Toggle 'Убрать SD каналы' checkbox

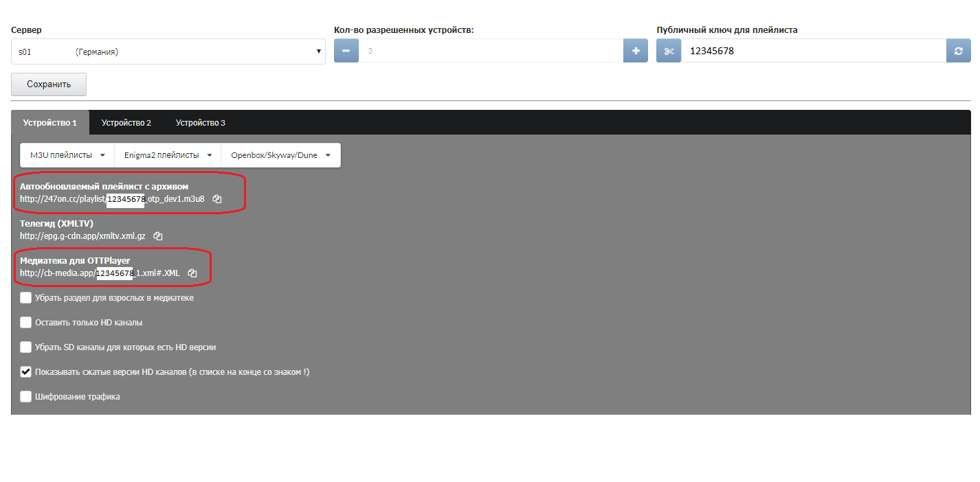pos(26,347)
